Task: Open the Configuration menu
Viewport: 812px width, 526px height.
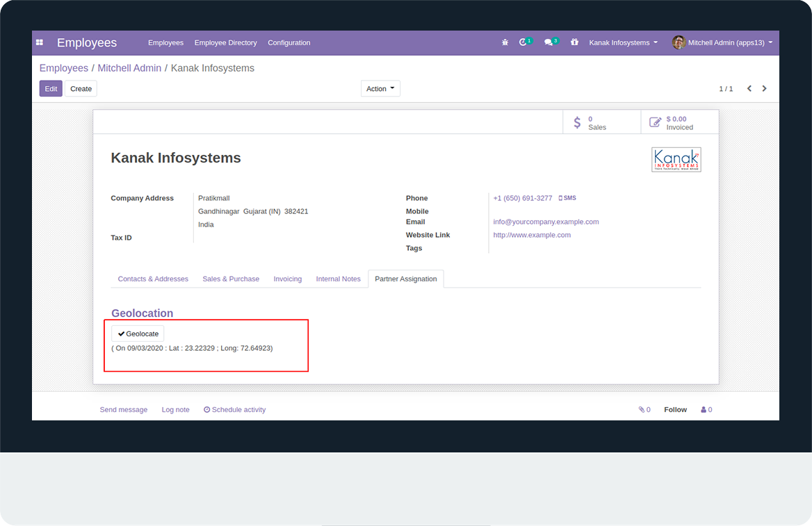Action: tap(289, 42)
